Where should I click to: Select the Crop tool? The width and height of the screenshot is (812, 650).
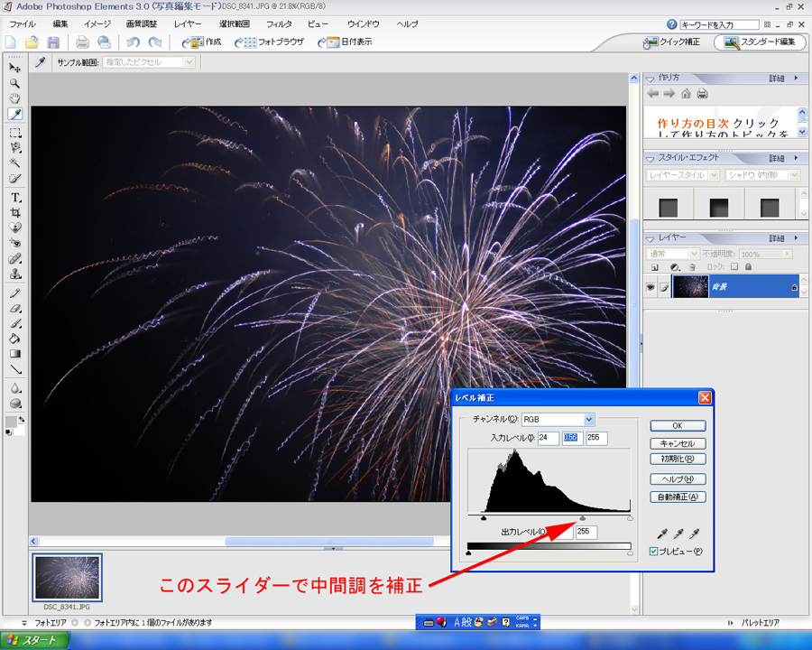click(15, 211)
